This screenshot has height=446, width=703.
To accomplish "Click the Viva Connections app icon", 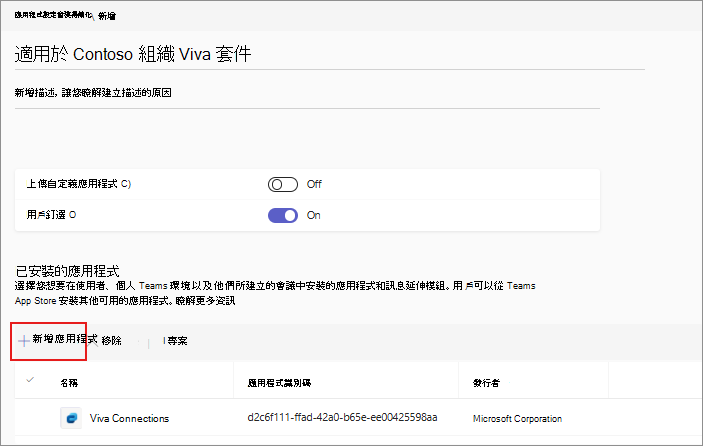I will click(x=71, y=418).
